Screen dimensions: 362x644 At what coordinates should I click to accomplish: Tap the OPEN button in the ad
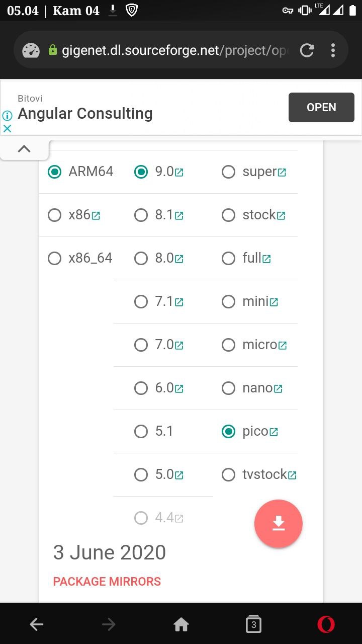tap(321, 107)
